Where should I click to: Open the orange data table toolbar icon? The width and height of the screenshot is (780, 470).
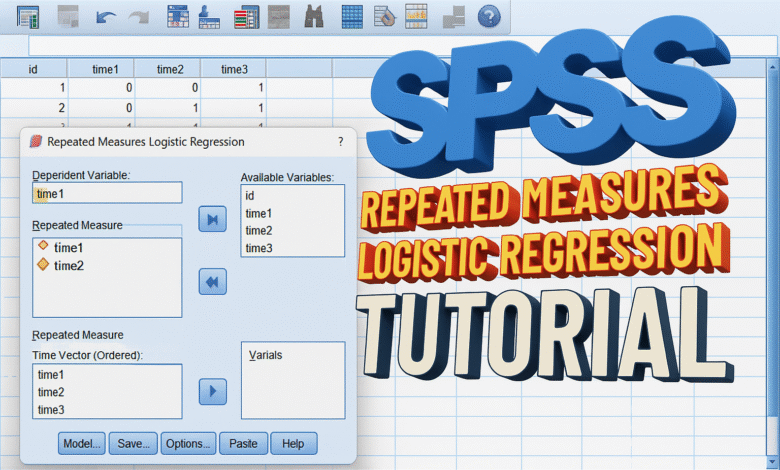tap(416, 16)
